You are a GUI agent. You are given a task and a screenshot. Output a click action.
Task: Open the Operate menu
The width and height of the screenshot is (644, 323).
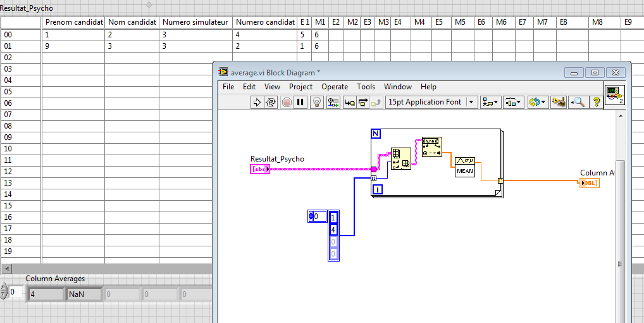point(334,87)
